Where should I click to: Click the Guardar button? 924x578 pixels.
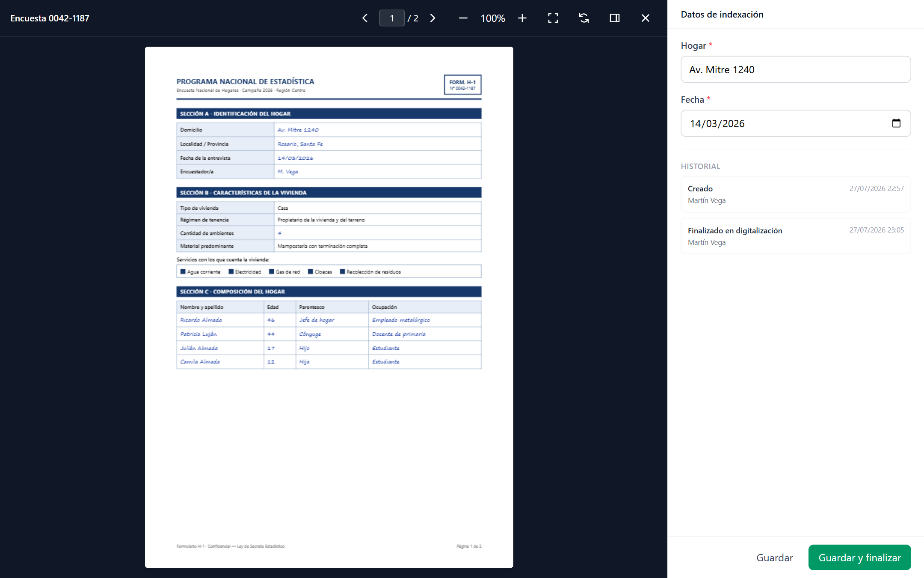[775, 557]
